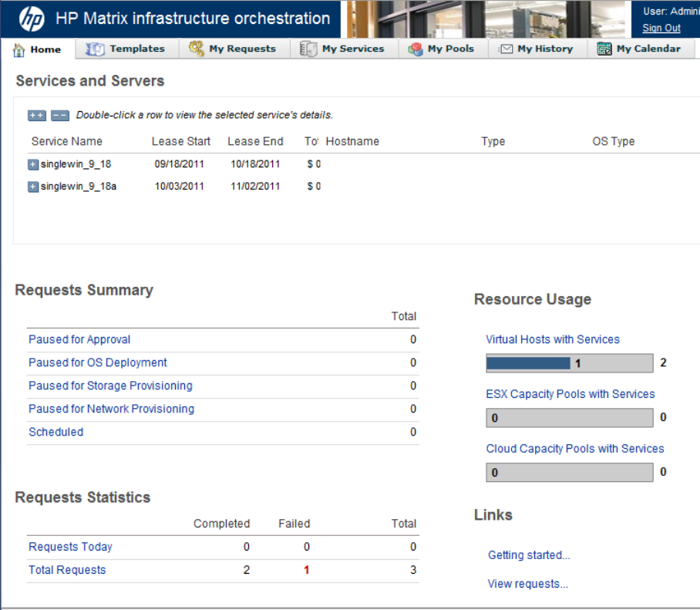The height and width of the screenshot is (610, 700).
Task: Click the My Calendar icon
Action: point(604,49)
